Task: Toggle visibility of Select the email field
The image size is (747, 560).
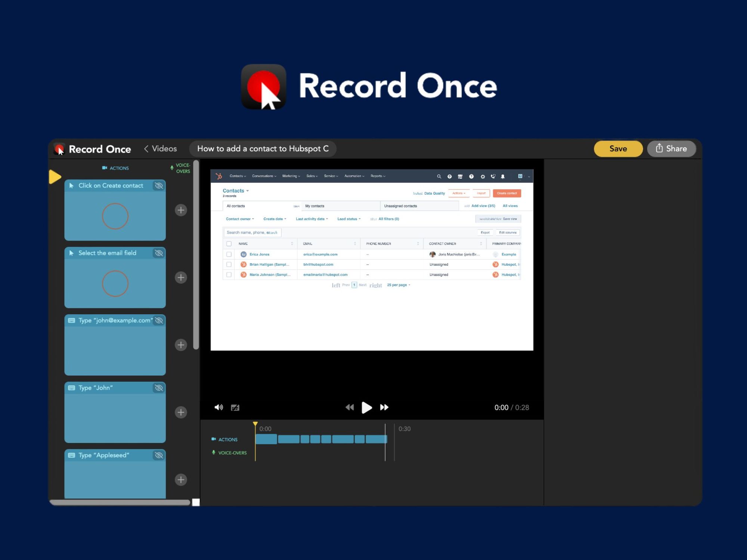Action: (159, 253)
